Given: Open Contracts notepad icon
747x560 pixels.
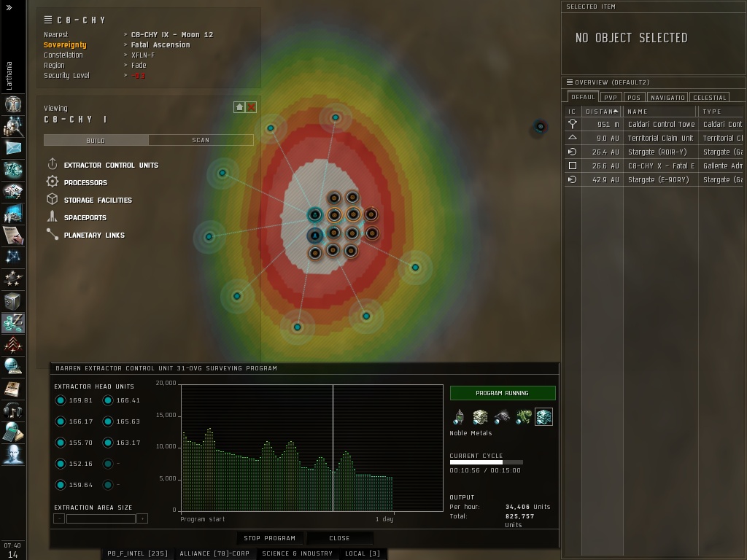Looking at the screenshot, I should click(x=13, y=236).
